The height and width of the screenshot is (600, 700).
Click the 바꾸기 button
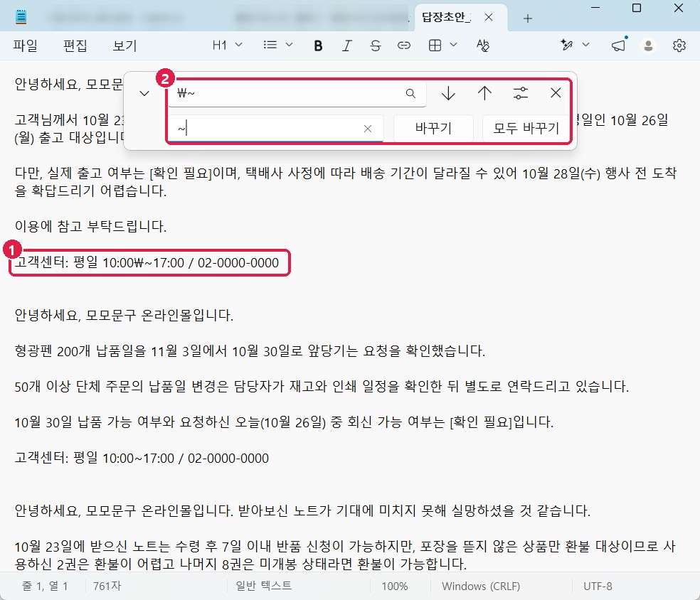(x=433, y=129)
